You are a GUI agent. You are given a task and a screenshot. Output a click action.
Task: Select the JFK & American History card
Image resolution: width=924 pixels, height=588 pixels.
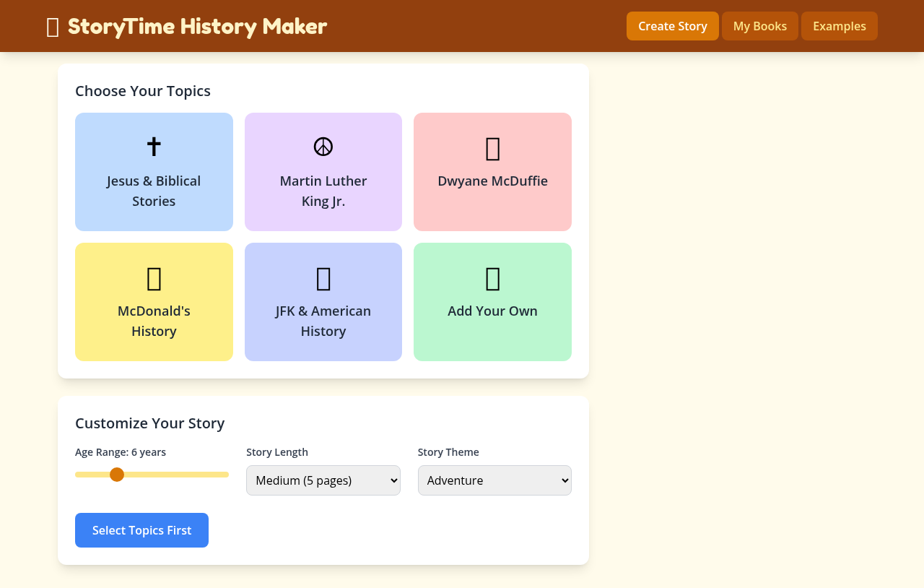(x=323, y=302)
